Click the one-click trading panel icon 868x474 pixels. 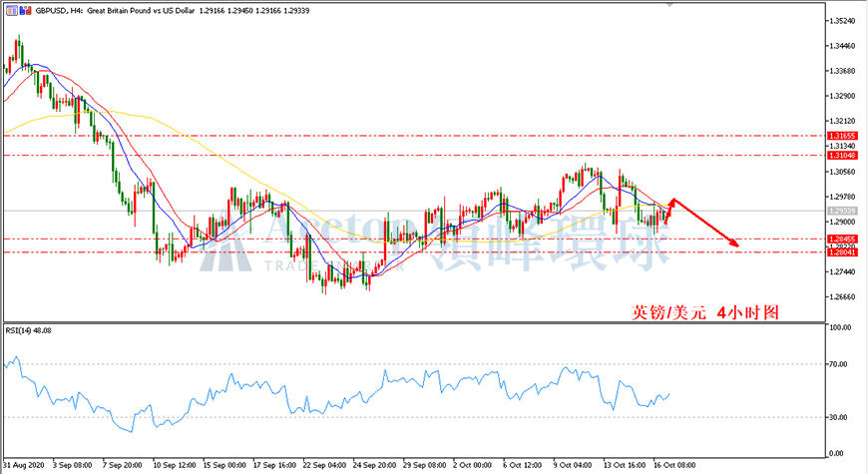click(x=11, y=11)
